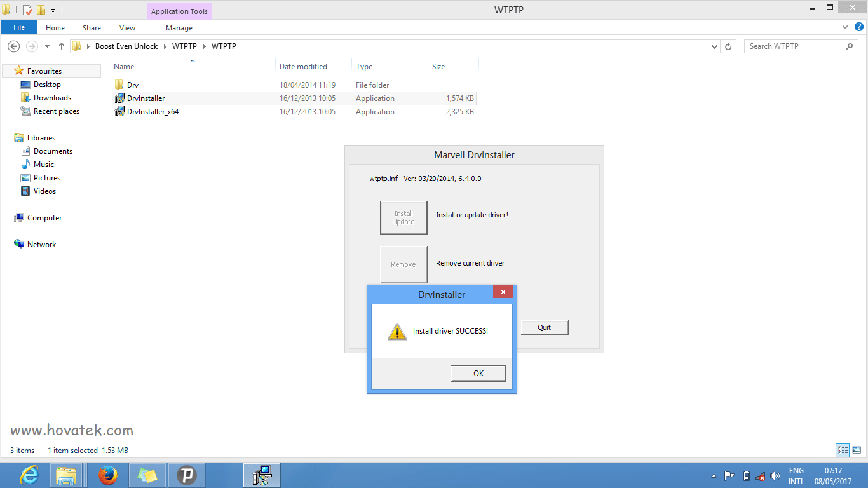The image size is (868, 488).
Task: Open the volume speaker icon in system tray
Action: [x=775, y=475]
